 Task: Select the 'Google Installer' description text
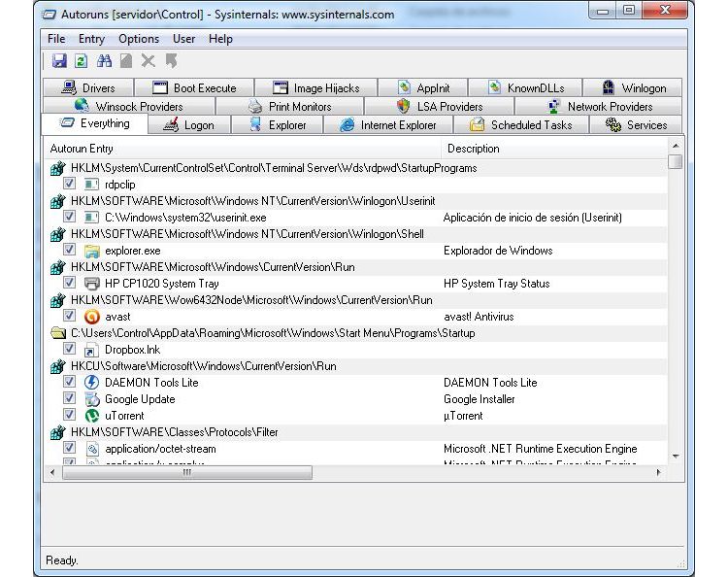coord(480,399)
